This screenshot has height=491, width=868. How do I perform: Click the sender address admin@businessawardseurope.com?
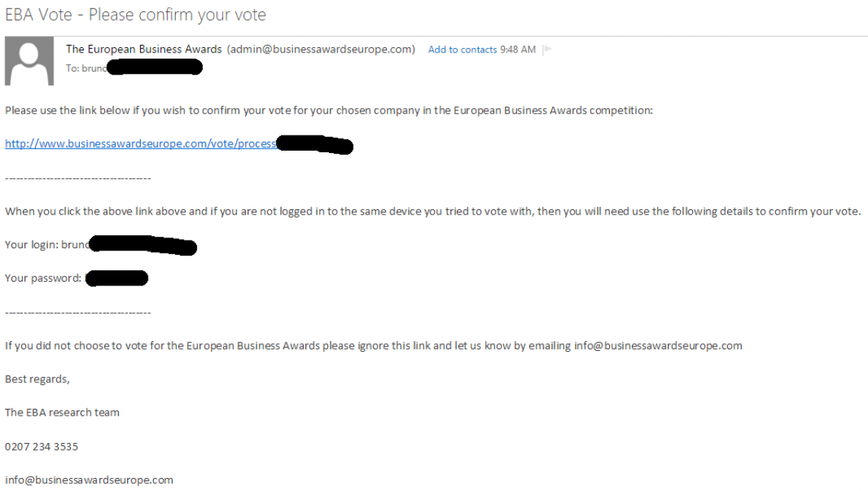click(x=321, y=49)
